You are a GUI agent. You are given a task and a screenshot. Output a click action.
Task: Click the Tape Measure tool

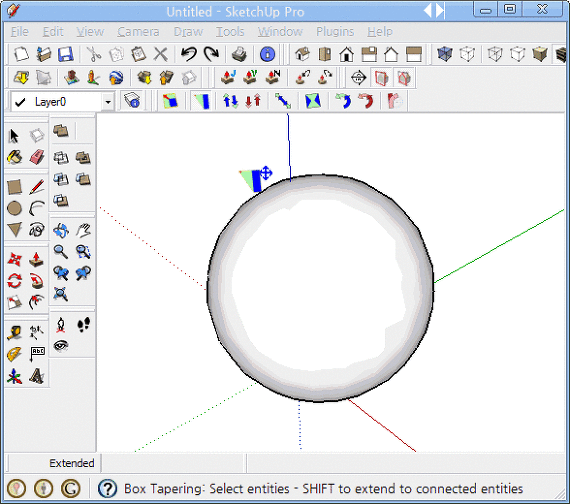pos(15,333)
